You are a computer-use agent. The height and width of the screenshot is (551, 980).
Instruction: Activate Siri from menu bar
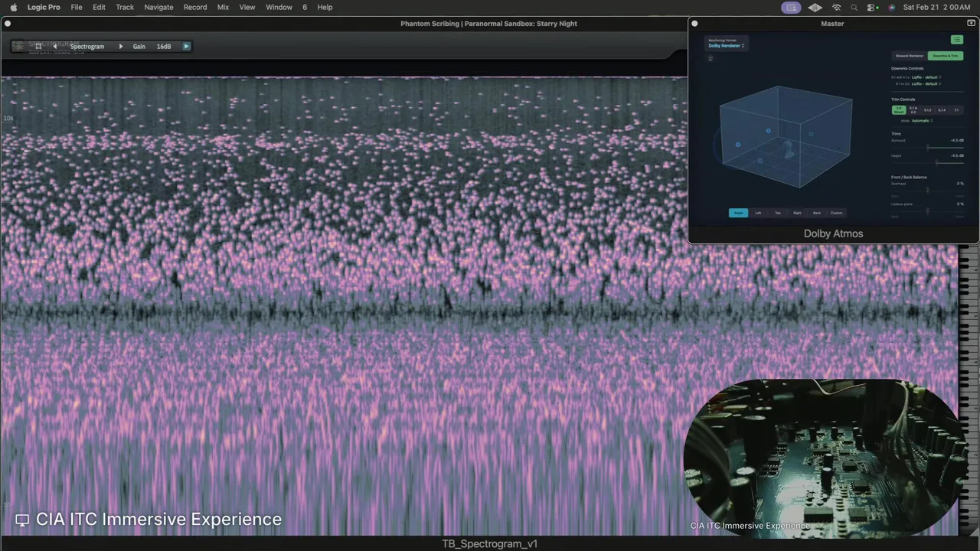click(x=891, y=7)
